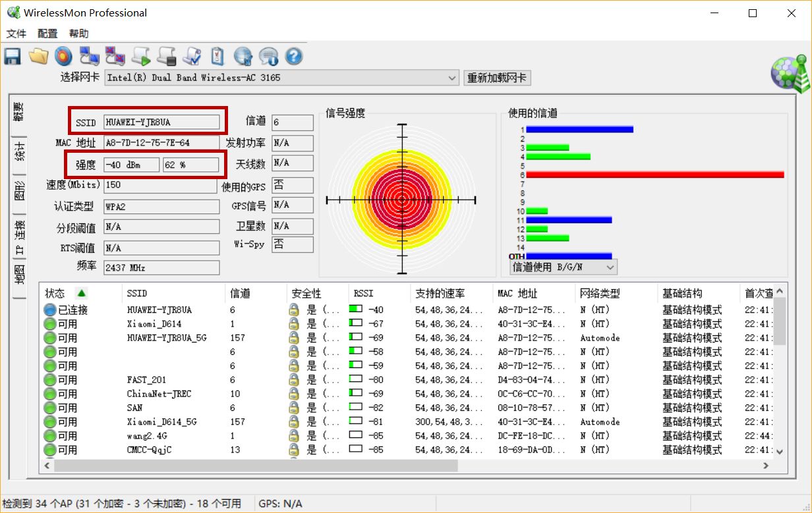
Task: Click the down arrow of the list's vertical scrollbar
Action: point(780,452)
